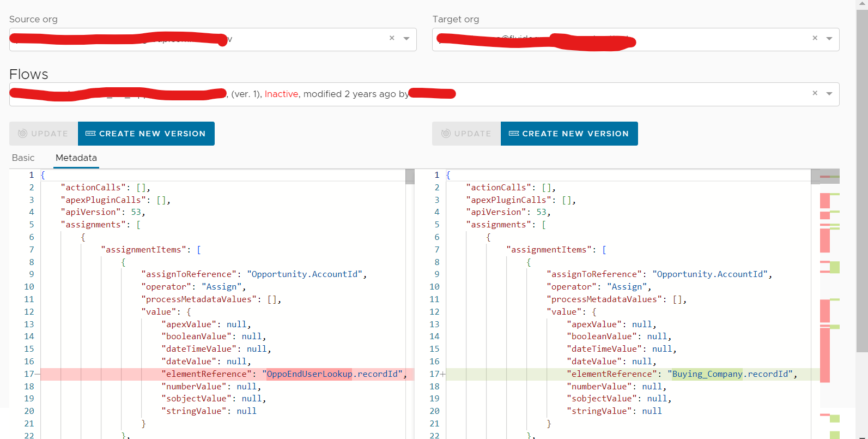
Task: Click the removed line marker on left line 17
Action: [x=37, y=374]
